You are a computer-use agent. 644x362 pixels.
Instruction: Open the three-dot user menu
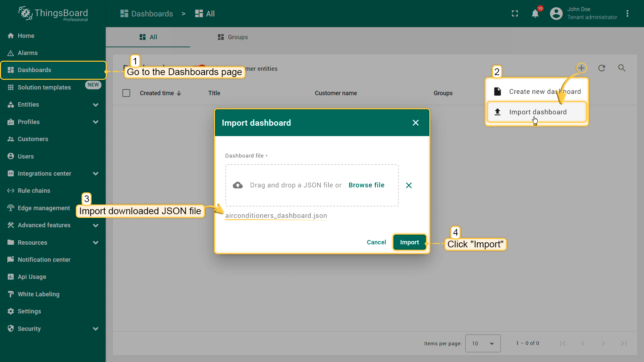tap(627, 14)
